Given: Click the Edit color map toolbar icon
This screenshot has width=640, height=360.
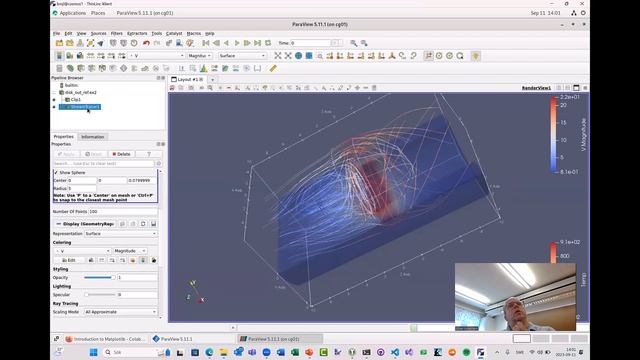Looking at the screenshot, I should pos(70,56).
